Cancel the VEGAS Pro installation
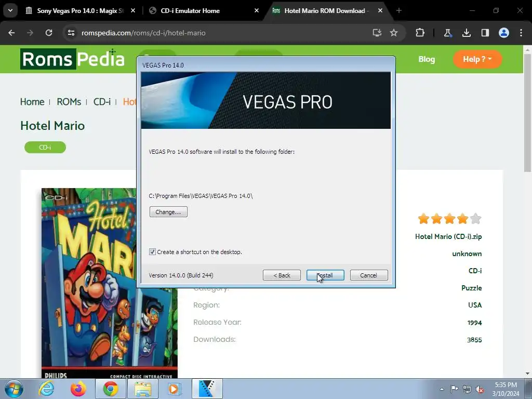 369,275
